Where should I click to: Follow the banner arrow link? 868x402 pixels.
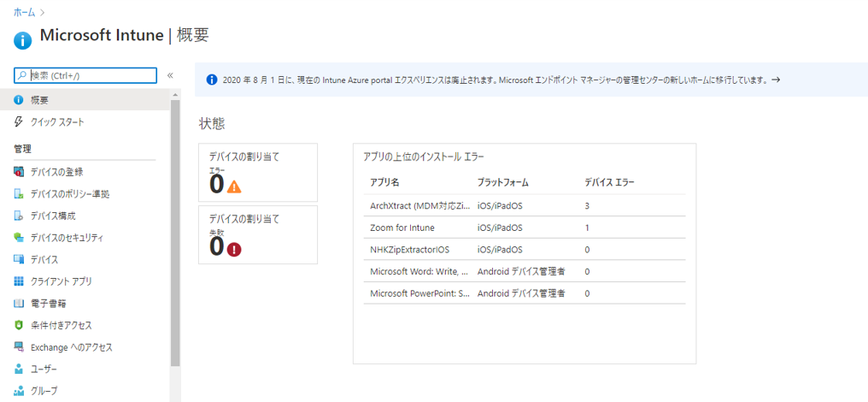click(776, 80)
